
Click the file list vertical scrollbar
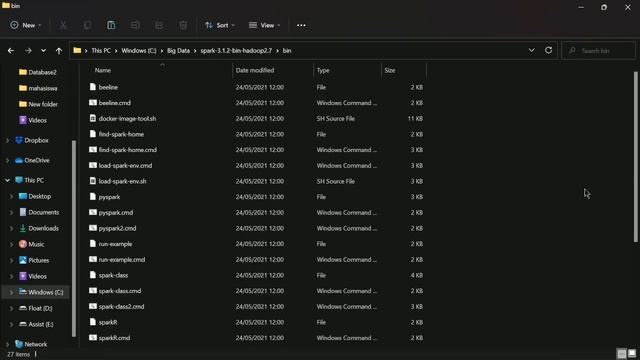click(x=636, y=157)
